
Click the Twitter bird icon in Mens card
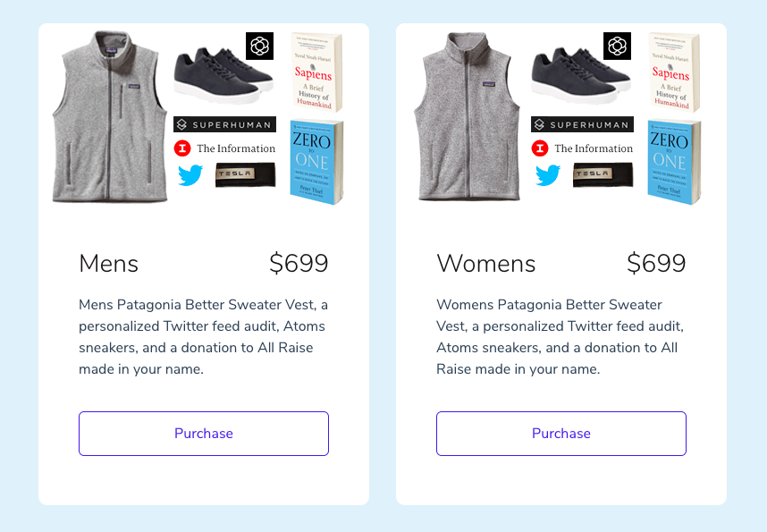click(190, 173)
